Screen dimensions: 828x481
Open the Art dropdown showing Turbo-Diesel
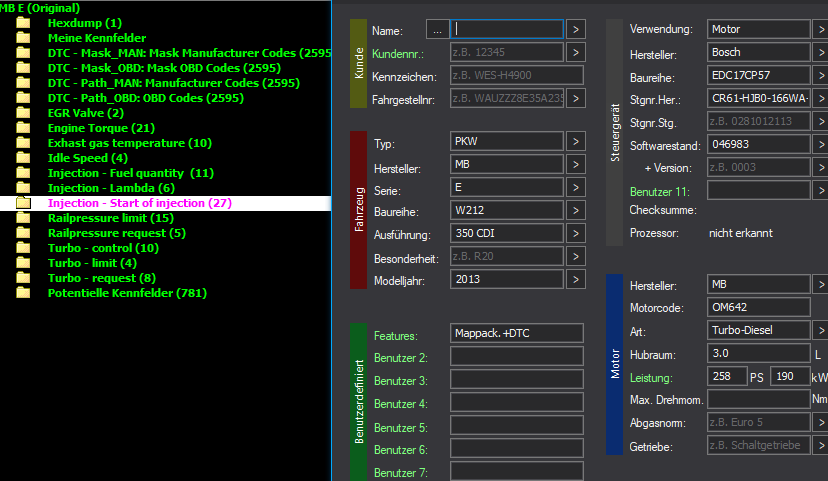pyautogui.click(x=821, y=330)
